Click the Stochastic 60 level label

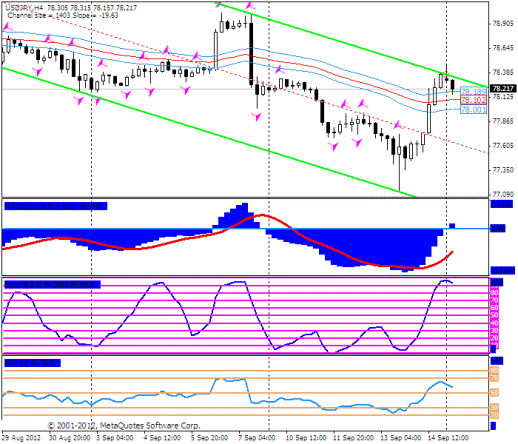tap(495, 308)
